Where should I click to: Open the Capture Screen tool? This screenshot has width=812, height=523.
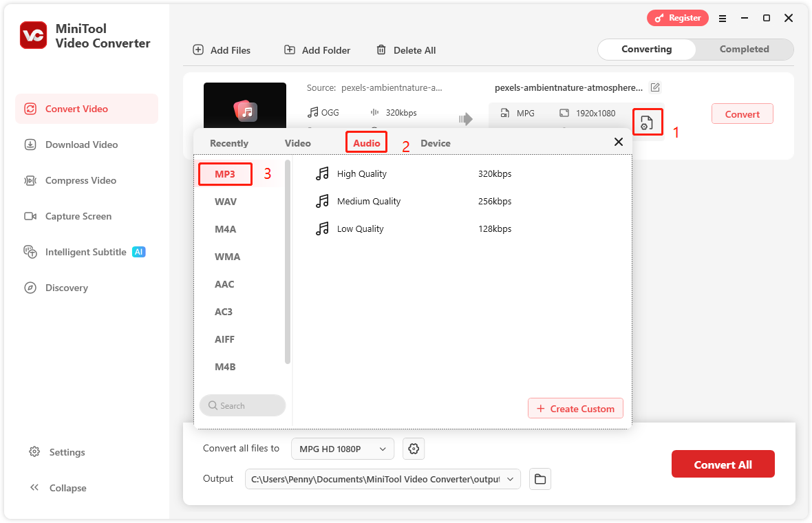coord(29,216)
